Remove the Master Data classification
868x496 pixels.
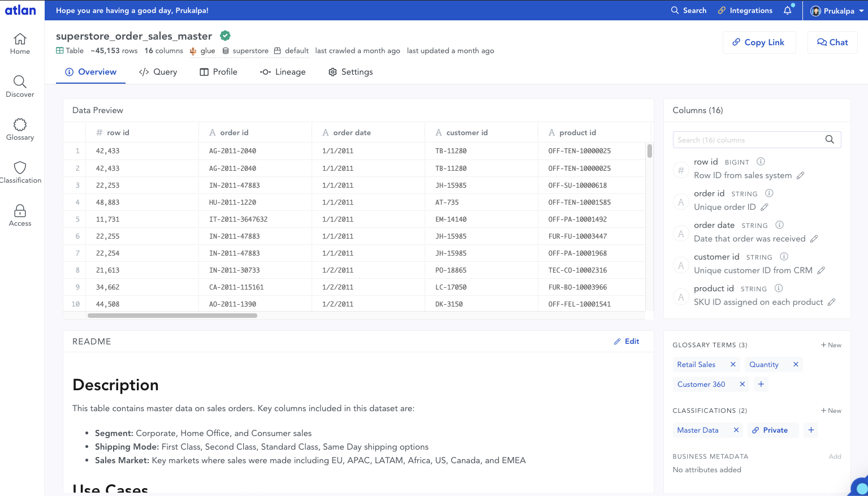coord(736,430)
